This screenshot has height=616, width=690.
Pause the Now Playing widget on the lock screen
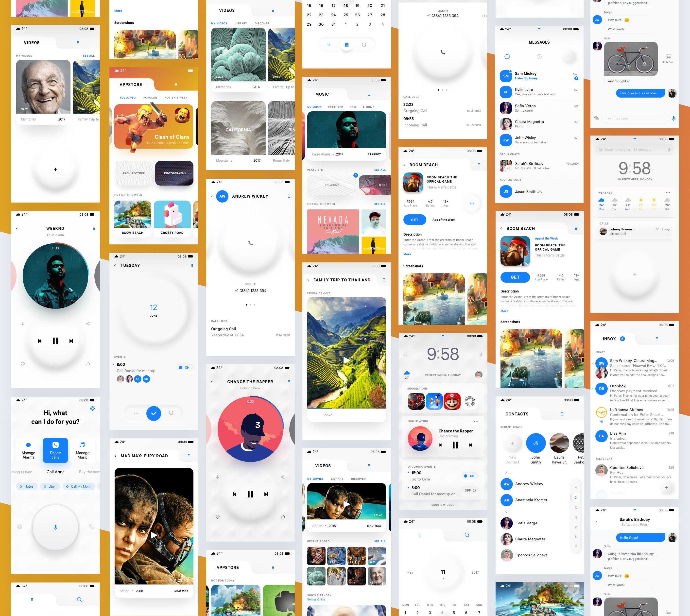(x=455, y=445)
